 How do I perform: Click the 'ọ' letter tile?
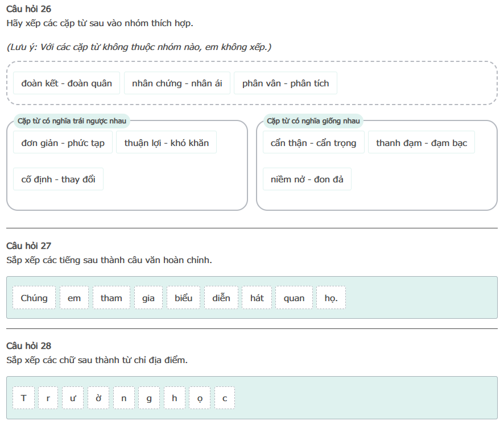[199, 398]
